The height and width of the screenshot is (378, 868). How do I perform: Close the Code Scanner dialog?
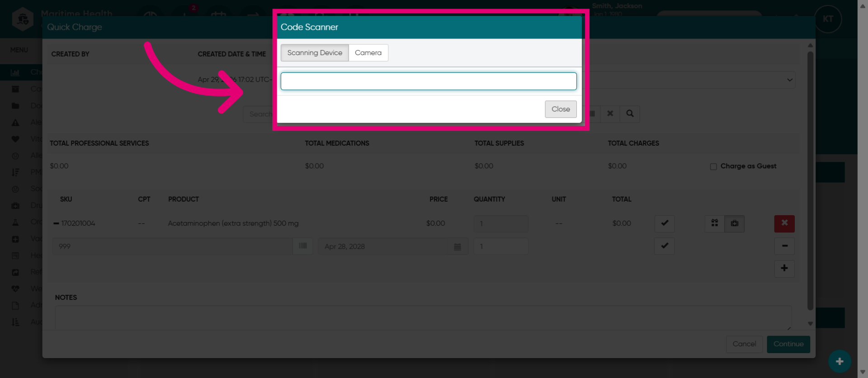[561, 109]
